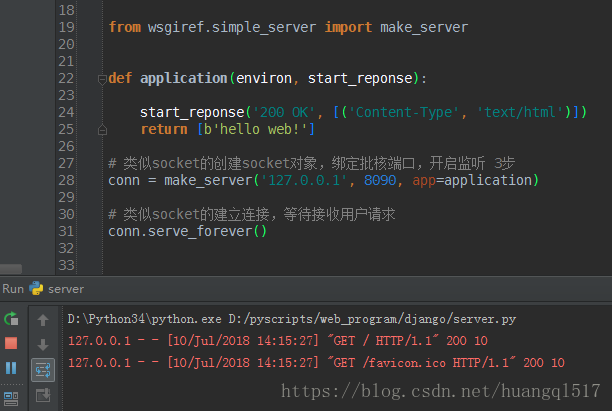Select the server tab in the Run panel
This screenshot has height=411, width=612.
[x=66, y=289]
